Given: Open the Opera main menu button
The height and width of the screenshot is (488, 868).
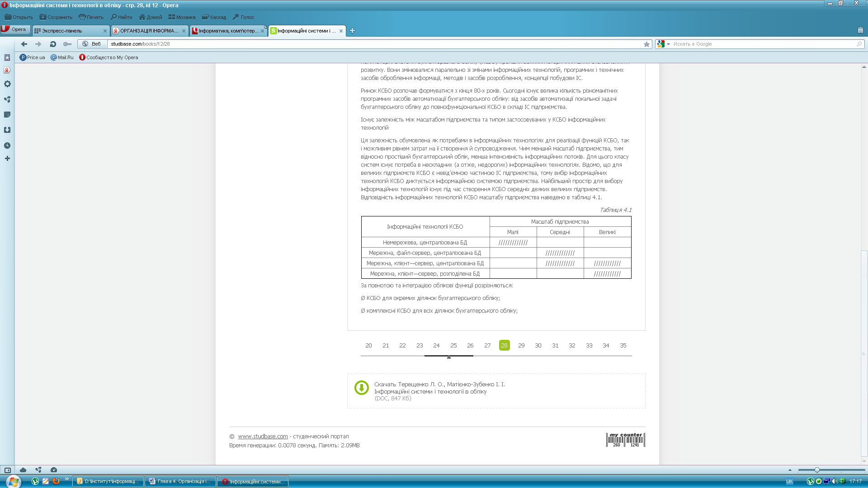Looking at the screenshot, I should pyautogui.click(x=15, y=29).
